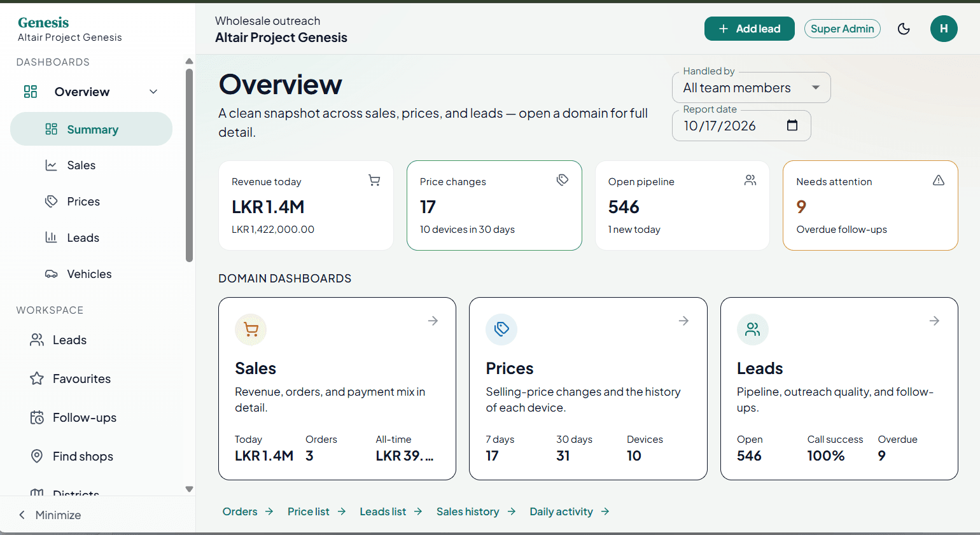Click the Sales line chart icon

coord(52,165)
